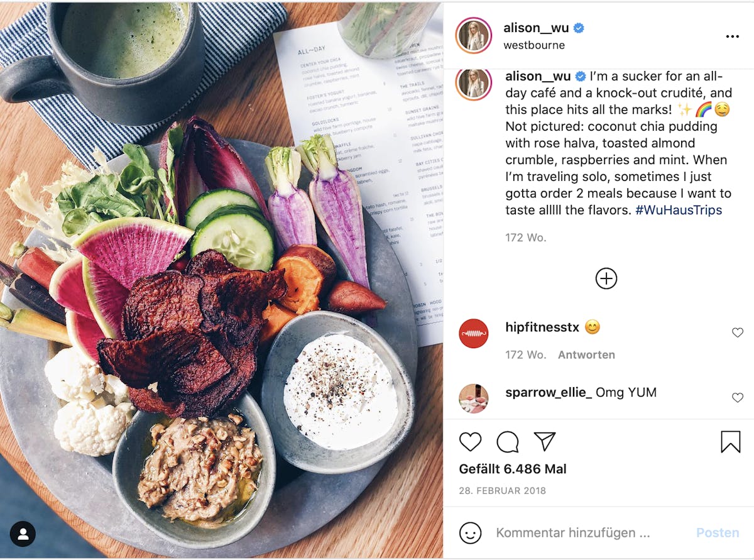Open the #WuHausTrips hashtag
This screenshot has height=560, width=754.
(x=679, y=211)
